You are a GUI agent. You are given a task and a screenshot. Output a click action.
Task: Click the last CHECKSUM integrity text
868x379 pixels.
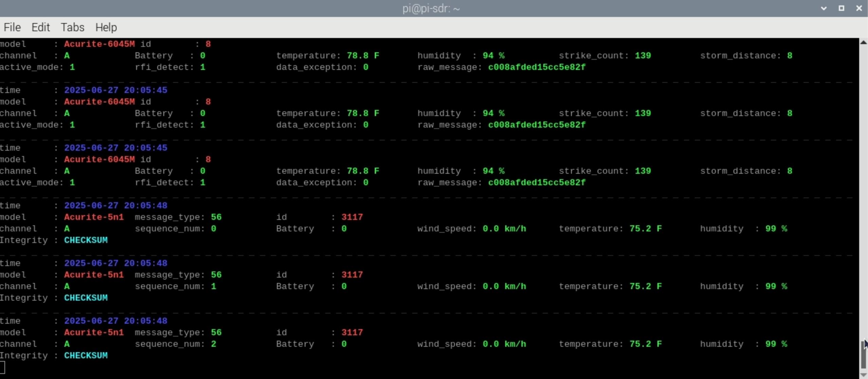pyautogui.click(x=86, y=356)
